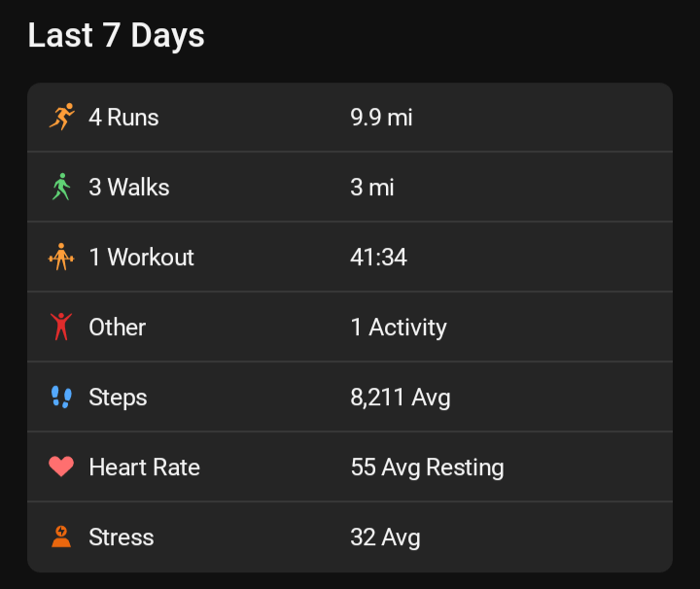
Task: Click the orange running figure icon
Action: [x=61, y=118]
